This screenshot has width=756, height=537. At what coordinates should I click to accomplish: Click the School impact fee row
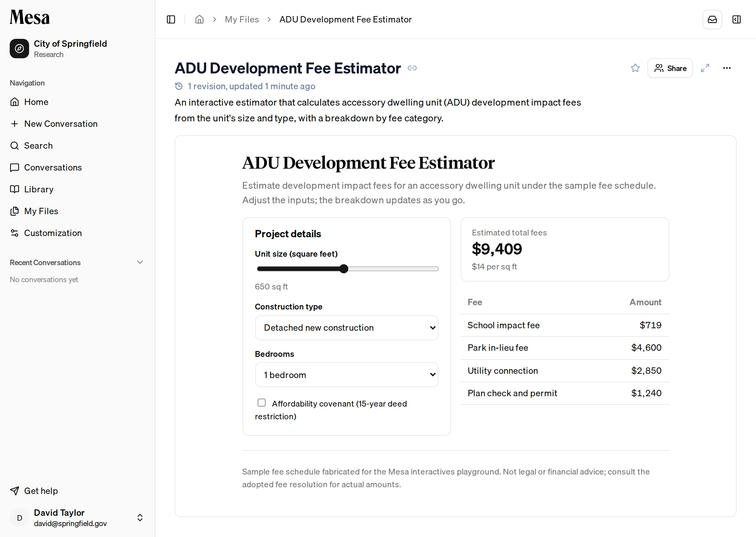[565, 325]
